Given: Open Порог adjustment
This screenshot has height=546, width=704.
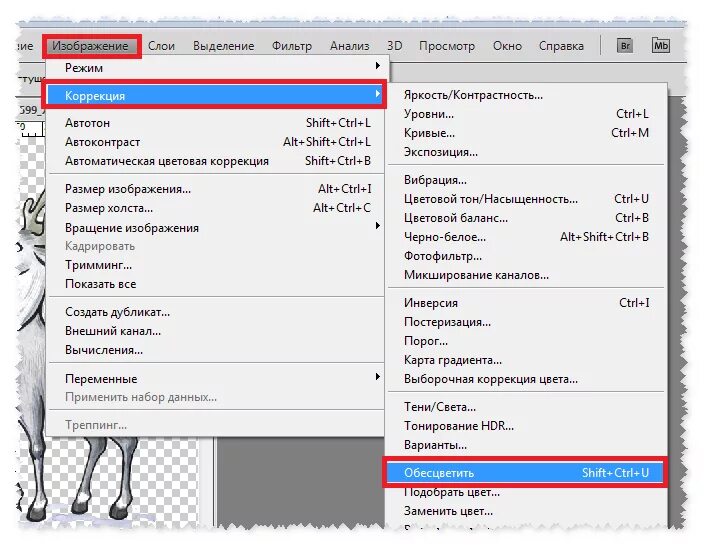Looking at the screenshot, I should coord(526,341).
